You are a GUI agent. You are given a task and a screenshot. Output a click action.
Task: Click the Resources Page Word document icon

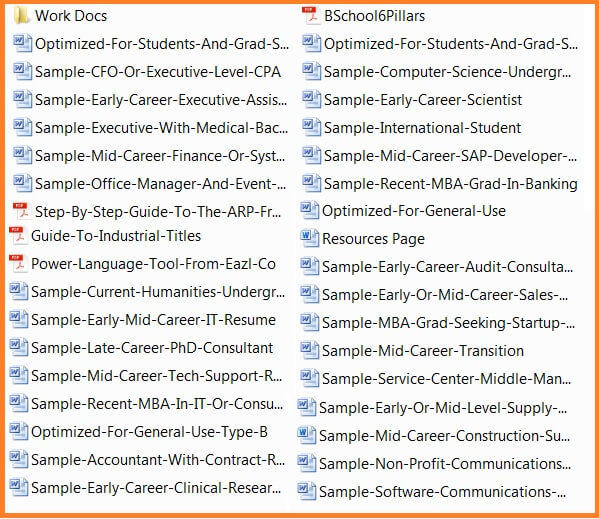[309, 238]
